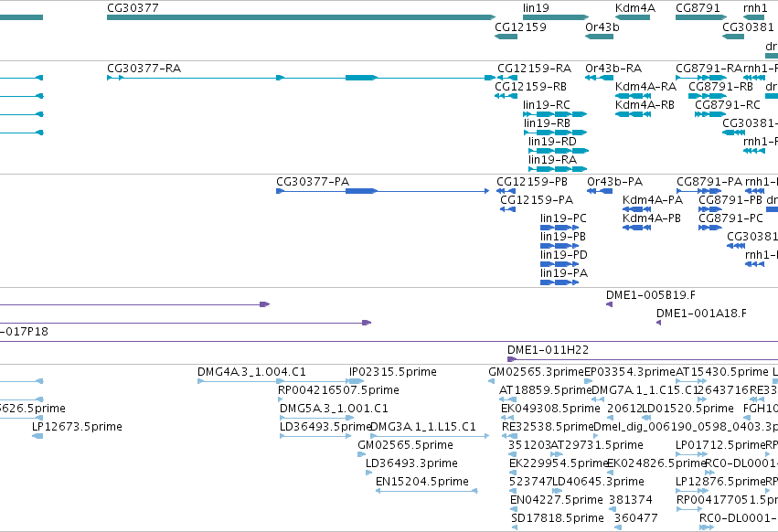Viewport: 778px width, 532px height.
Task: Select transcript label CG30377-RA
Action: click(x=144, y=68)
